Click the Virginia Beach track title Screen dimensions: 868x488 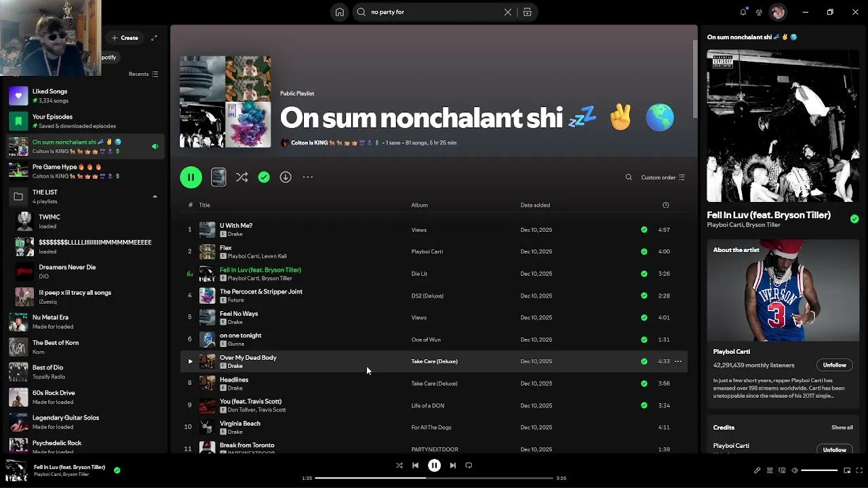point(240,424)
